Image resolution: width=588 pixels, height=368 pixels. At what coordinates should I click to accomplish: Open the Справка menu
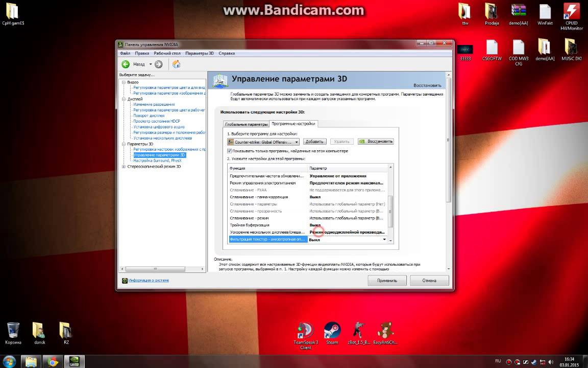click(227, 53)
